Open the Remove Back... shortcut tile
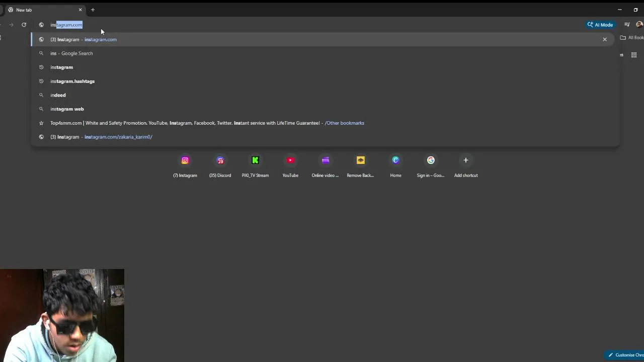Viewport: 644px width, 362px height. [x=360, y=166]
